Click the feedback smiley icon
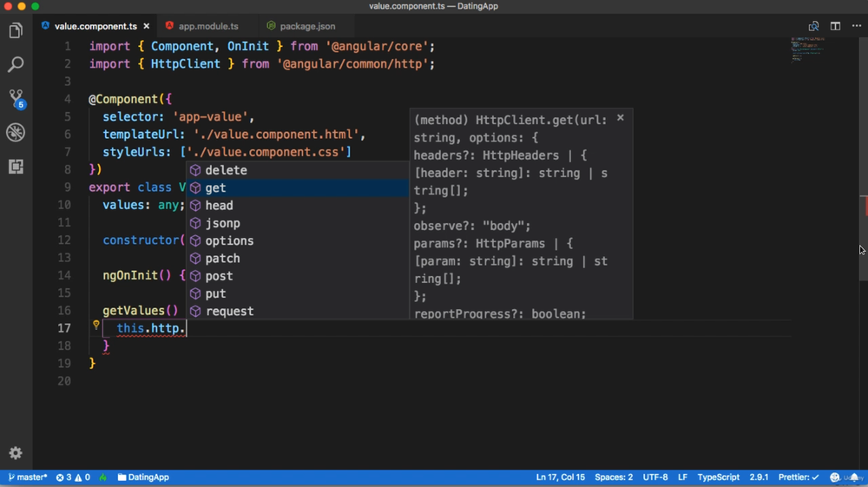868x487 pixels. 835,477
